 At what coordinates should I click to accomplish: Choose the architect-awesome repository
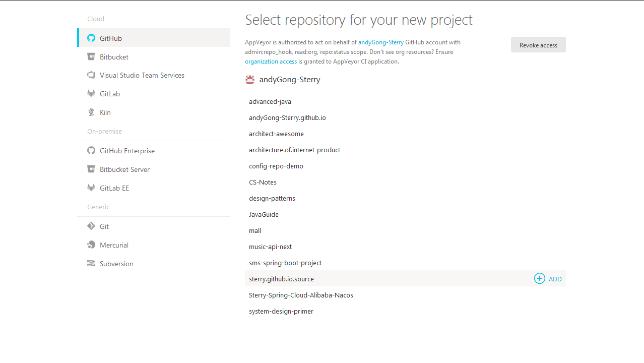click(x=405, y=134)
